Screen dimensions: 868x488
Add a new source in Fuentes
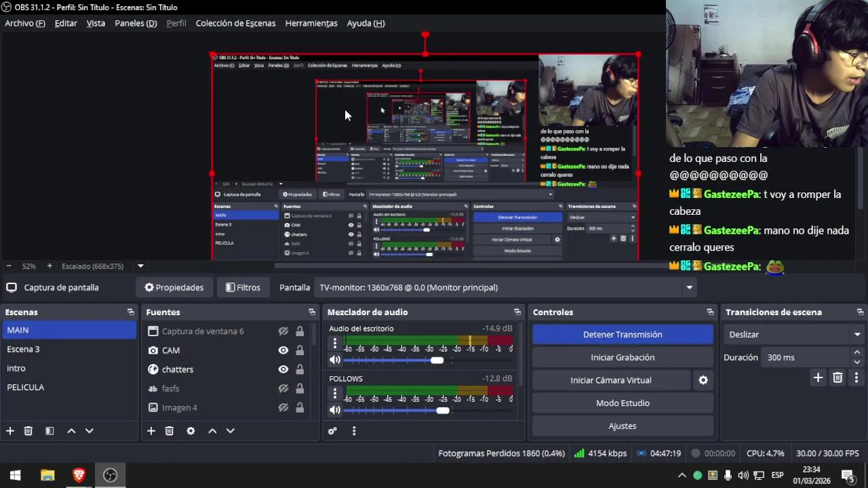click(151, 431)
